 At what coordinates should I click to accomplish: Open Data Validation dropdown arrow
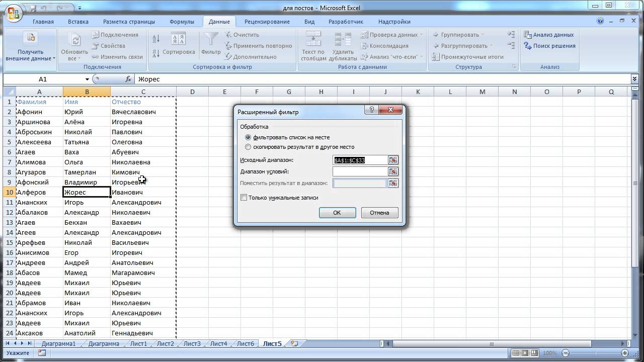click(x=421, y=35)
